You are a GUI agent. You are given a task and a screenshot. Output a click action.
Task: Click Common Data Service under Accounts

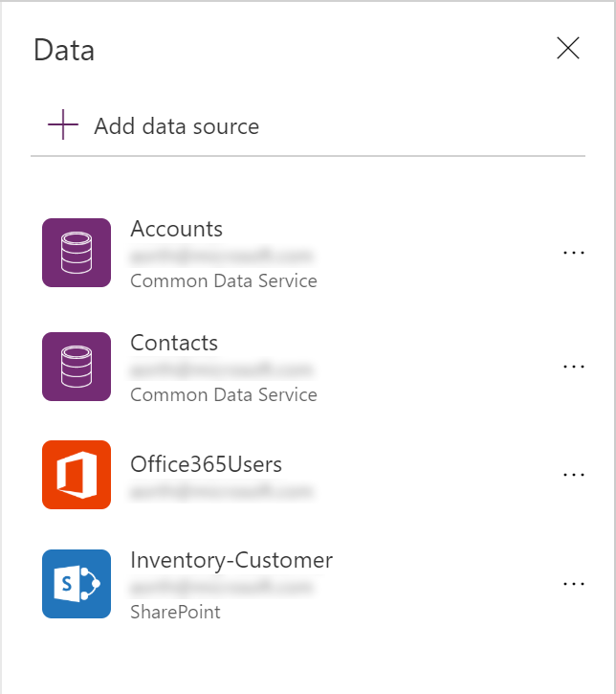224,281
